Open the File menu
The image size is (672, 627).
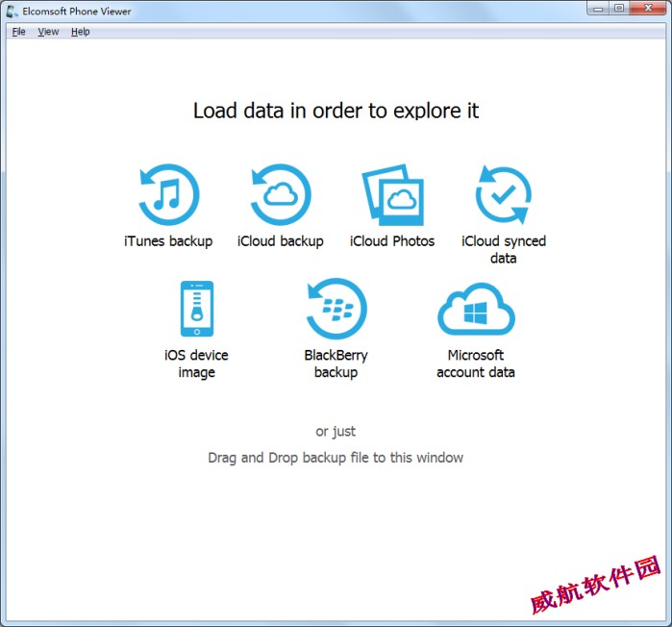click(18, 32)
